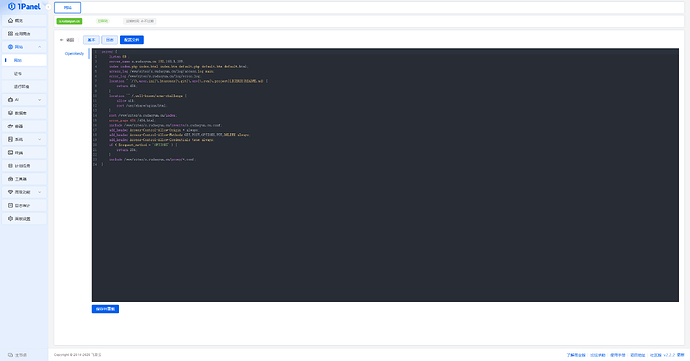The width and height of the screenshot is (690, 361).
Task: Switch to the Logs (日志) tab
Action: [110, 40]
